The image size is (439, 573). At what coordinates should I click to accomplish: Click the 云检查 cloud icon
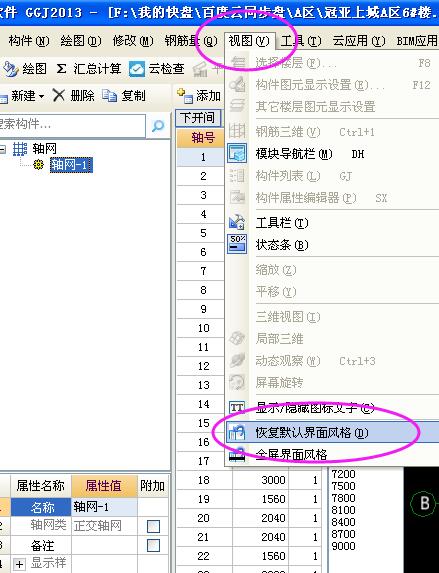pyautogui.click(x=136, y=69)
